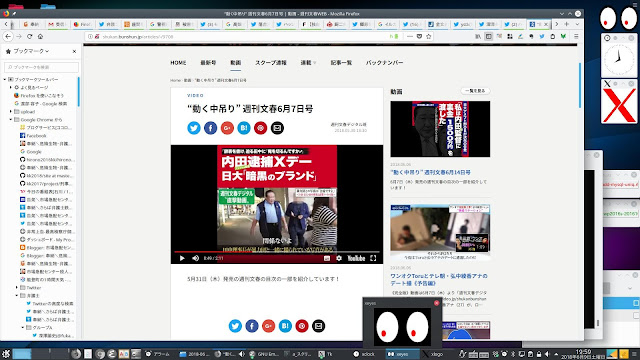Open Library icon in Firefox toolbar
Viewport: 640px width, 360px height.
coord(478,36)
